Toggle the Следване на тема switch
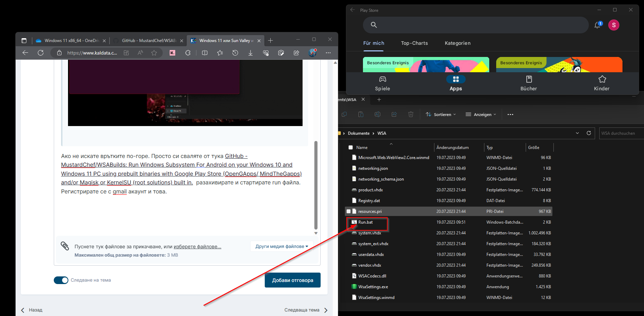644x316 pixels. click(61, 280)
